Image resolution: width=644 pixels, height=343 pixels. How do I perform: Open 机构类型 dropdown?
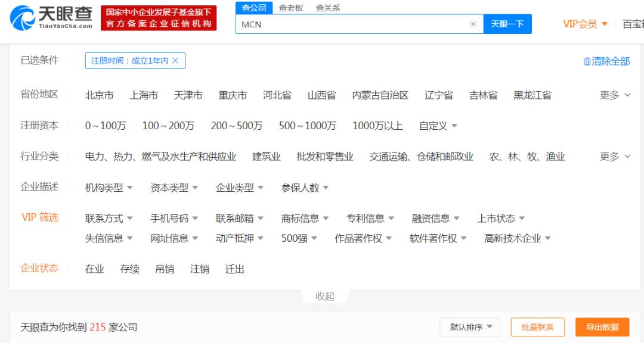[109, 188]
